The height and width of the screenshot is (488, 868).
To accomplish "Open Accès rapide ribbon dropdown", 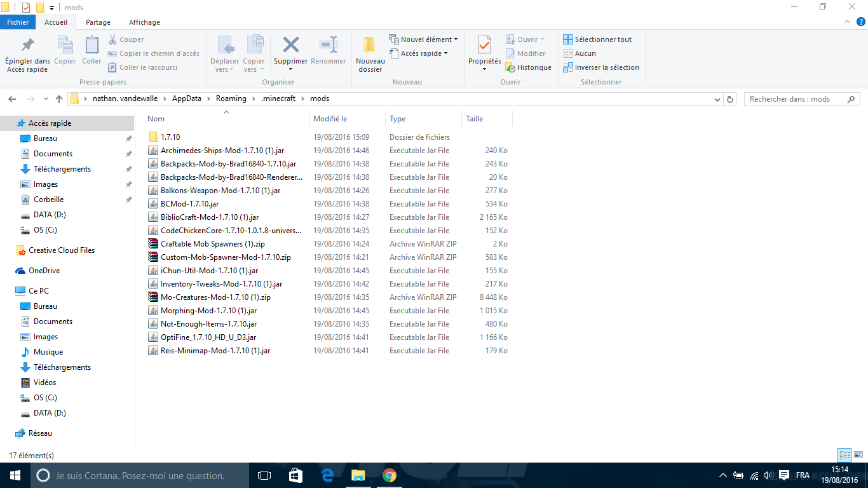I will tap(418, 53).
